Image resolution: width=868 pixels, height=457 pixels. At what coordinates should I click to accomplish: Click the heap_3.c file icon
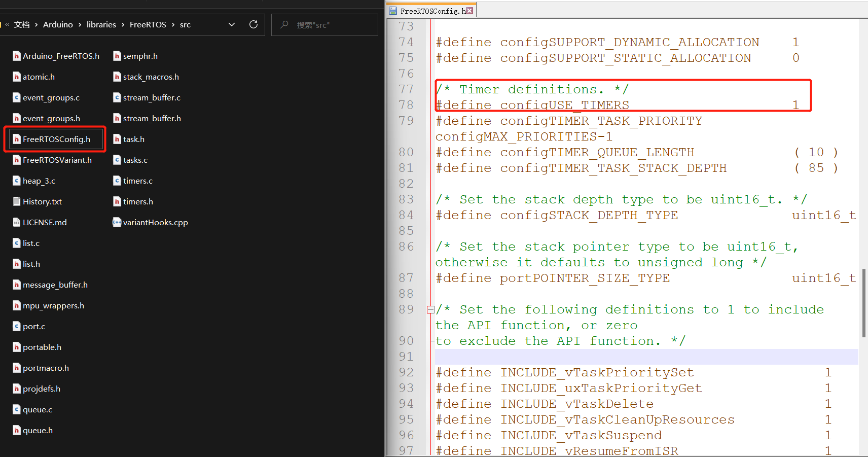(17, 181)
